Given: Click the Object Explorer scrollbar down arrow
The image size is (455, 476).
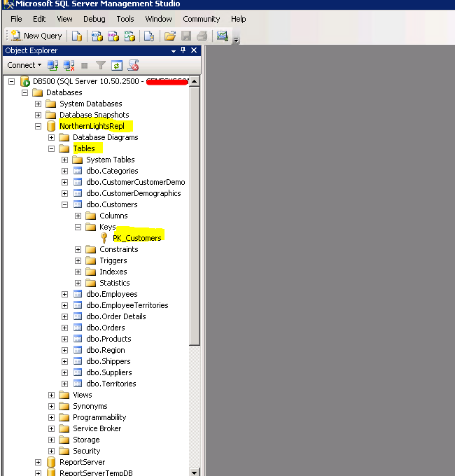Looking at the screenshot, I should (194, 472).
